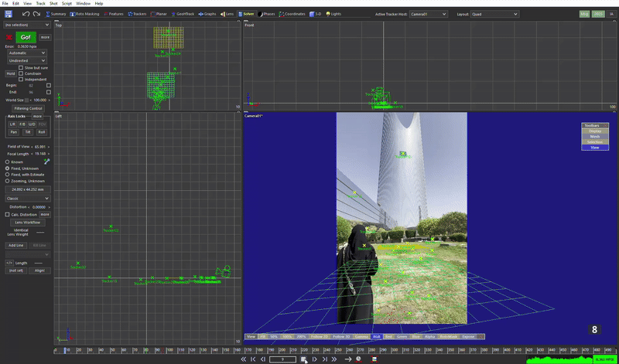Open the Window menu
Image resolution: width=619 pixels, height=364 pixels.
click(83, 3)
